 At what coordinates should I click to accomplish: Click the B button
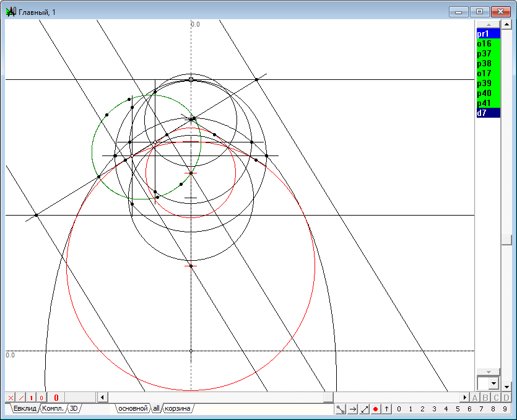pyautogui.click(x=485, y=398)
